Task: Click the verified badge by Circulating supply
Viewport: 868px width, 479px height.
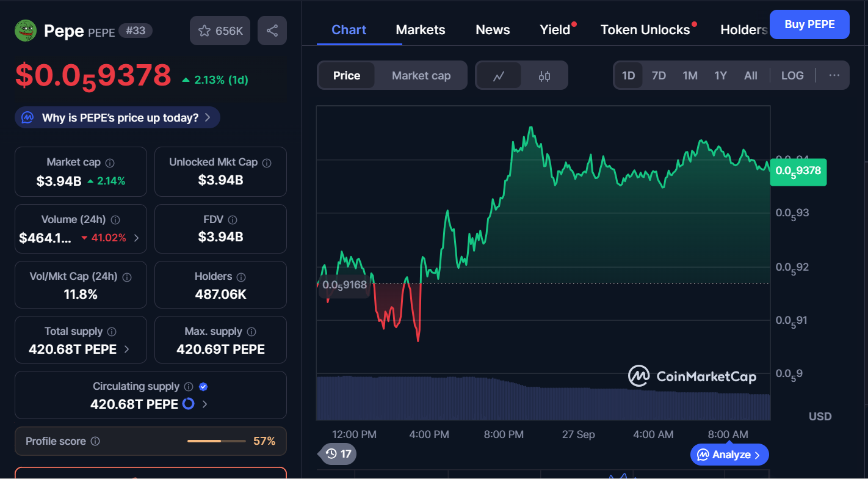Action: coord(204,387)
